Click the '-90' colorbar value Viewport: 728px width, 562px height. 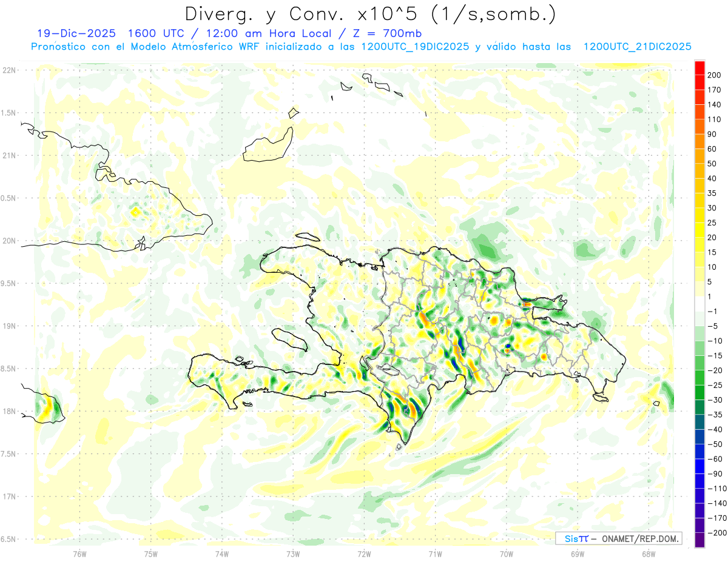pyautogui.click(x=715, y=473)
